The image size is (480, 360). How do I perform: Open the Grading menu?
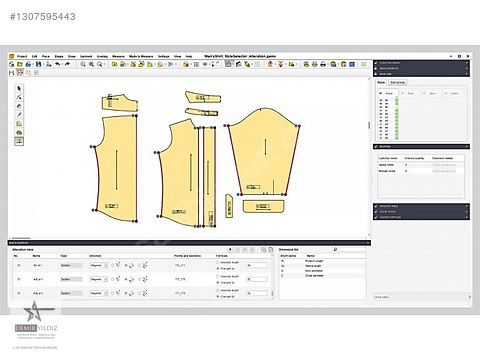pyautogui.click(x=102, y=56)
